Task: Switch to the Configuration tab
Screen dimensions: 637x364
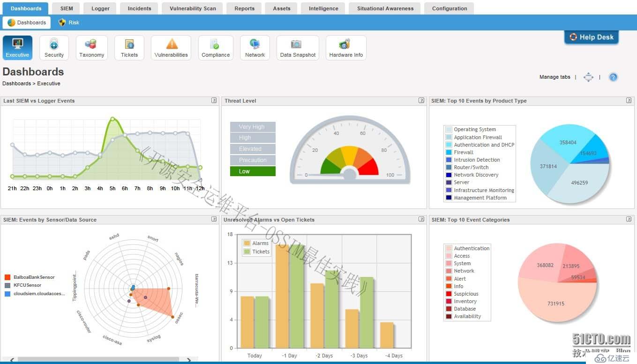Action: [450, 8]
